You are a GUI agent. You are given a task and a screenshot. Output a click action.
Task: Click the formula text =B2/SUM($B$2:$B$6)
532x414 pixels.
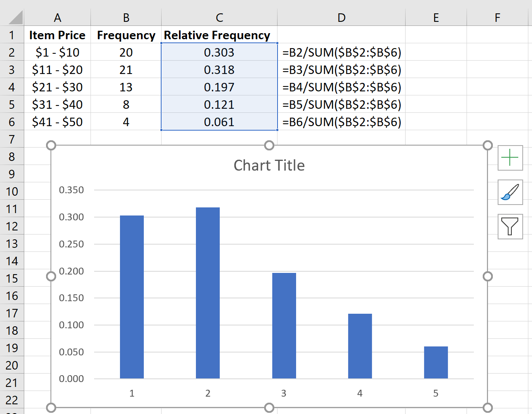[x=342, y=53]
